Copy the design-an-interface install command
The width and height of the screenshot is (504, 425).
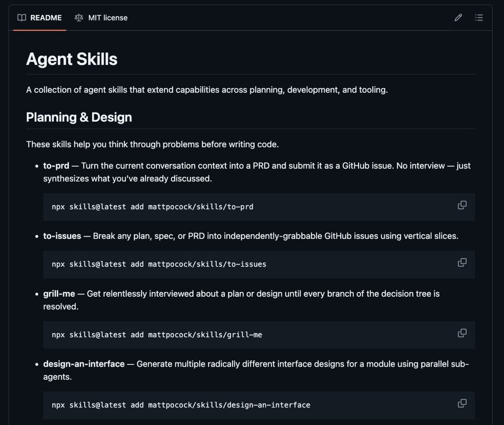click(462, 404)
